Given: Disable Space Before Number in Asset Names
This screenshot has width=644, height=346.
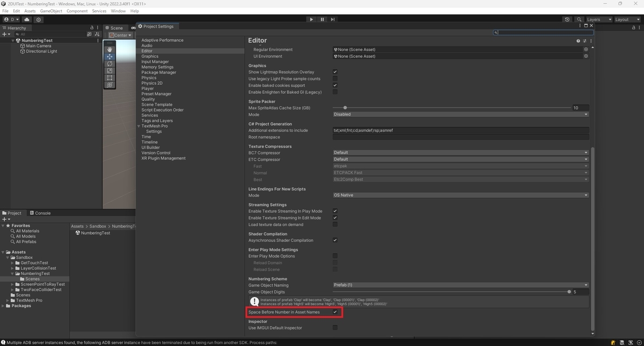Looking at the screenshot, I should point(335,312).
